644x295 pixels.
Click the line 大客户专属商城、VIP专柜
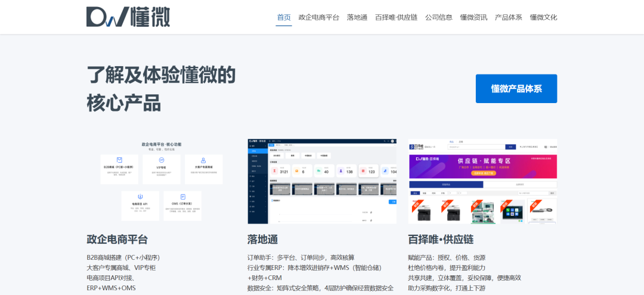121,268
